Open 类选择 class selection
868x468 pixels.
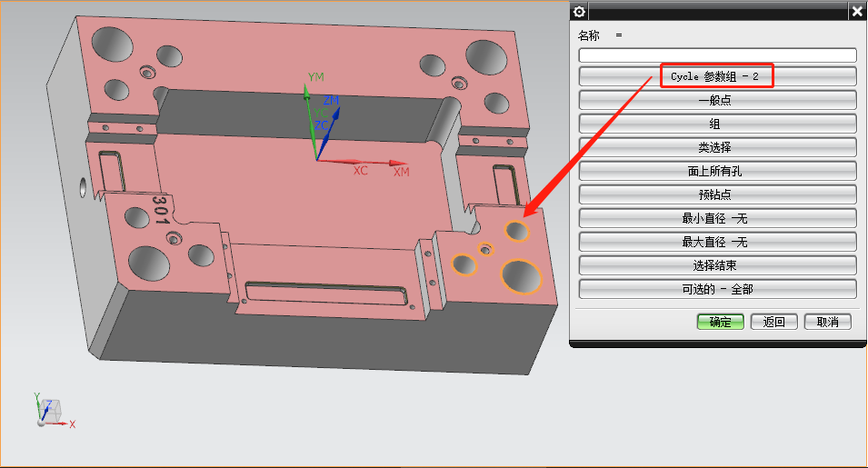tap(717, 147)
